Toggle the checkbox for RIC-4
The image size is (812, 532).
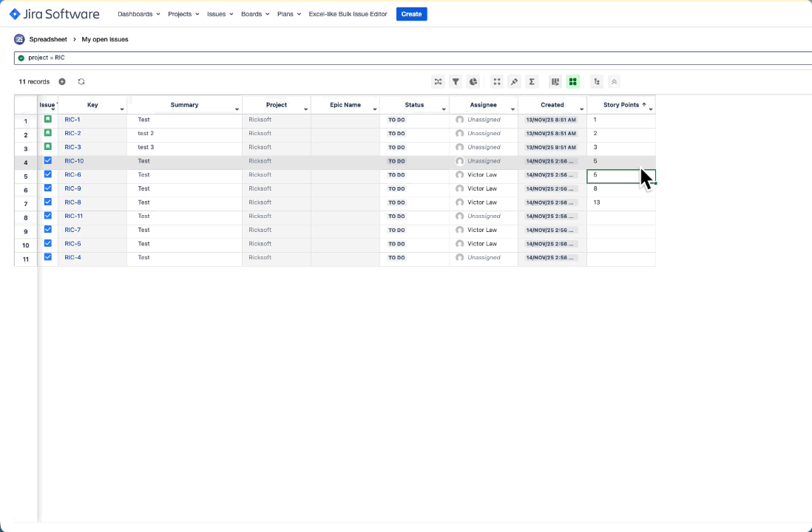point(47,257)
